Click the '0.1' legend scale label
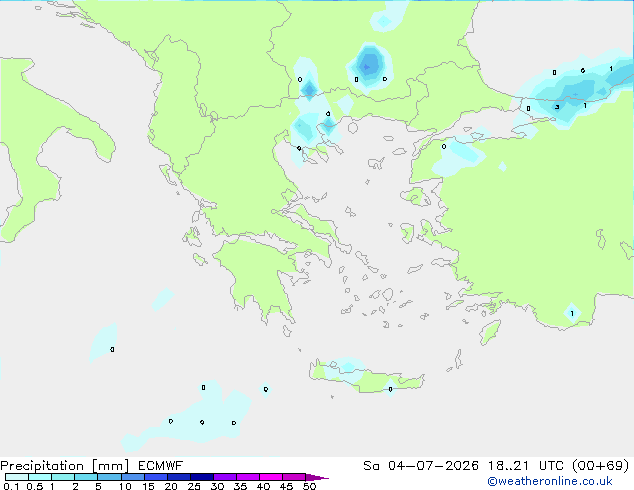Image resolution: width=634 pixels, height=490 pixels. (x=11, y=486)
